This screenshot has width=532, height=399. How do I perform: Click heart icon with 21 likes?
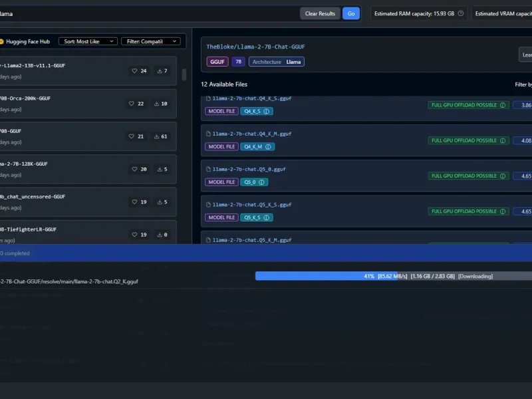click(x=131, y=136)
